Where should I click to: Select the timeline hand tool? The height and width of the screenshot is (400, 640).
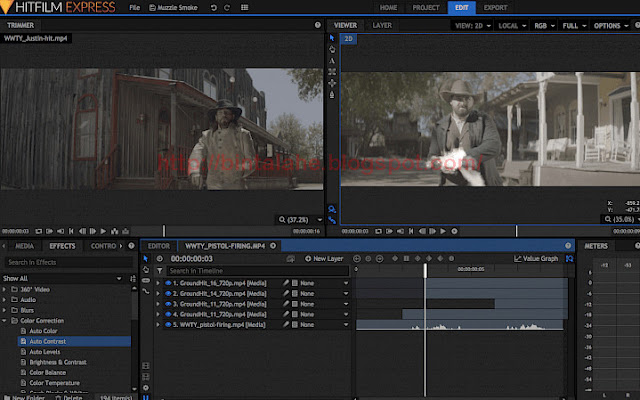tap(146, 270)
